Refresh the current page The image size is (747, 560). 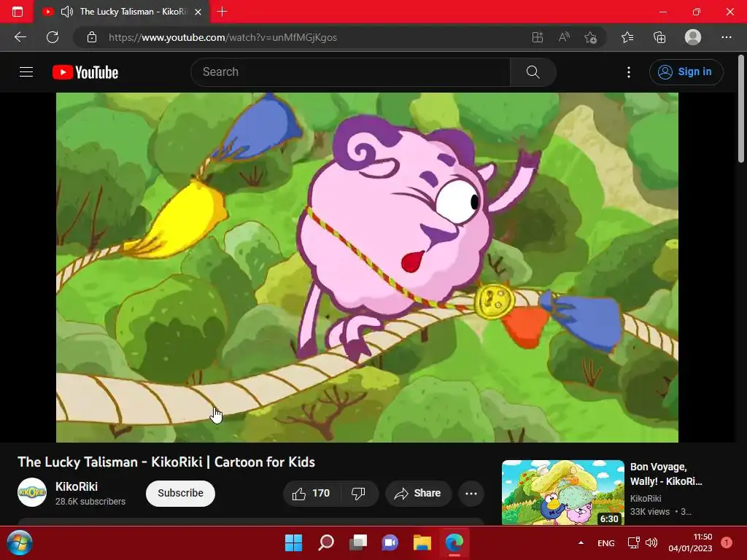(53, 37)
